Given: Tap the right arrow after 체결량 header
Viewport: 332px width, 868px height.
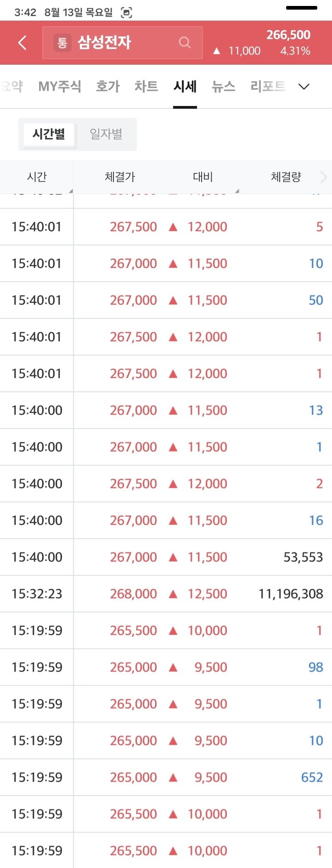Looking at the screenshot, I should point(323,177).
